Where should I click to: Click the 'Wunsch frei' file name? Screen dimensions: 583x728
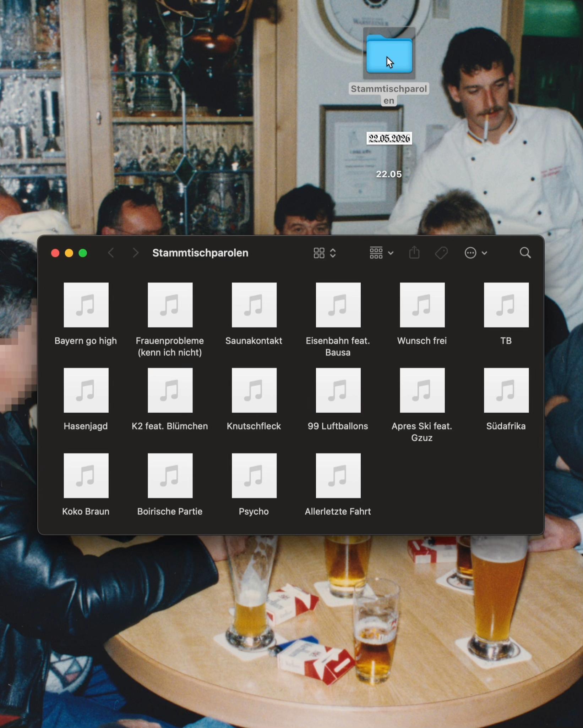(422, 341)
